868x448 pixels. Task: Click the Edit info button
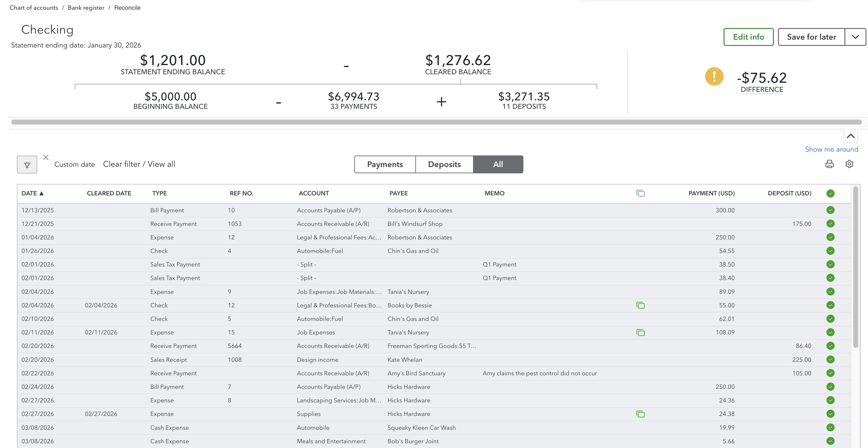[748, 37]
